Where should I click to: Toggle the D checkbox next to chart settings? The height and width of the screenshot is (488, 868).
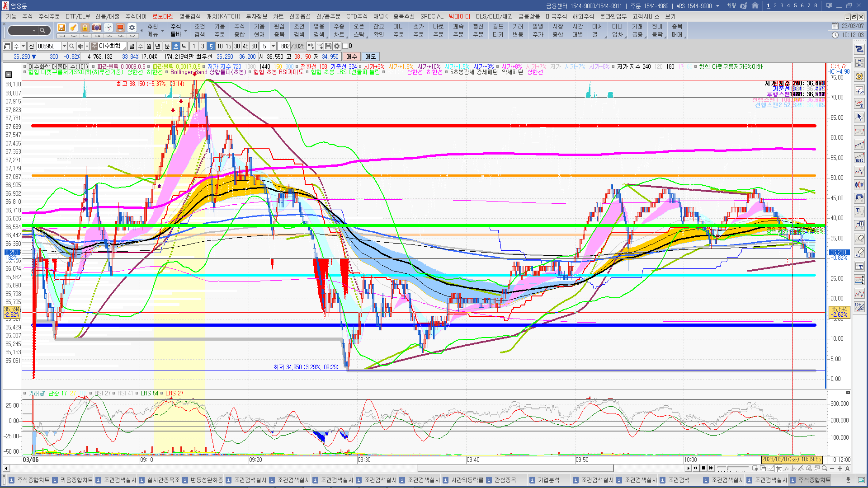pos(345,46)
